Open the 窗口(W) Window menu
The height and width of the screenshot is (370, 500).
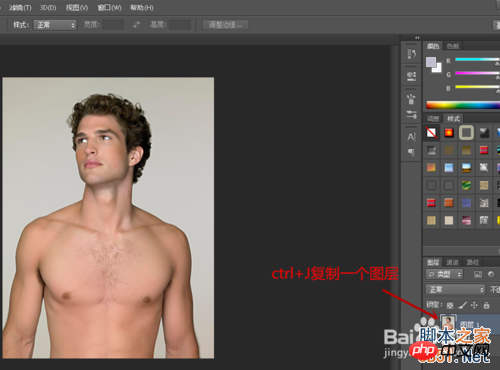coord(109,7)
